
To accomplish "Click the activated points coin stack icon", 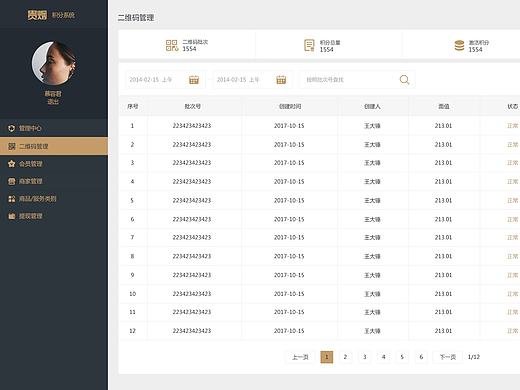I will pos(459,46).
